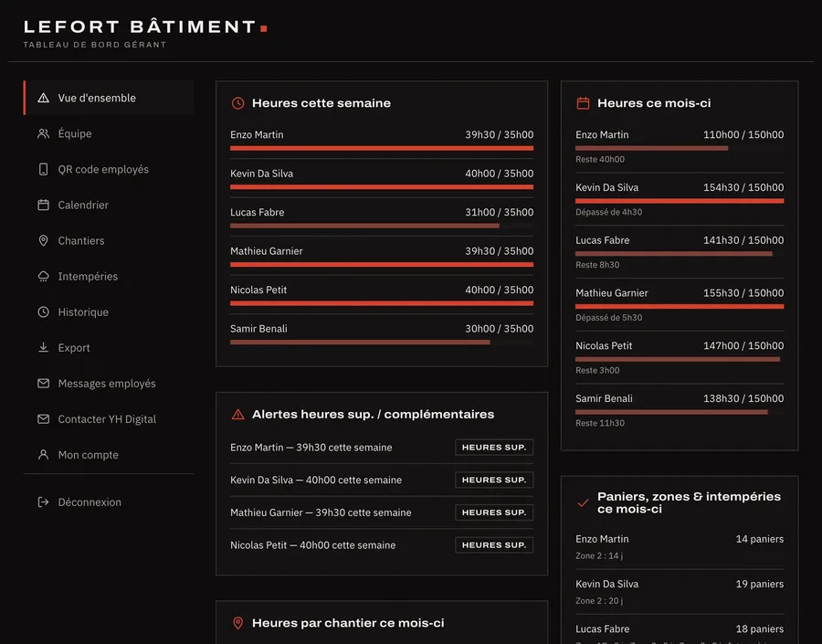Click the rain cloud icon next to Intempéries
This screenshot has width=822, height=644.
click(x=44, y=277)
